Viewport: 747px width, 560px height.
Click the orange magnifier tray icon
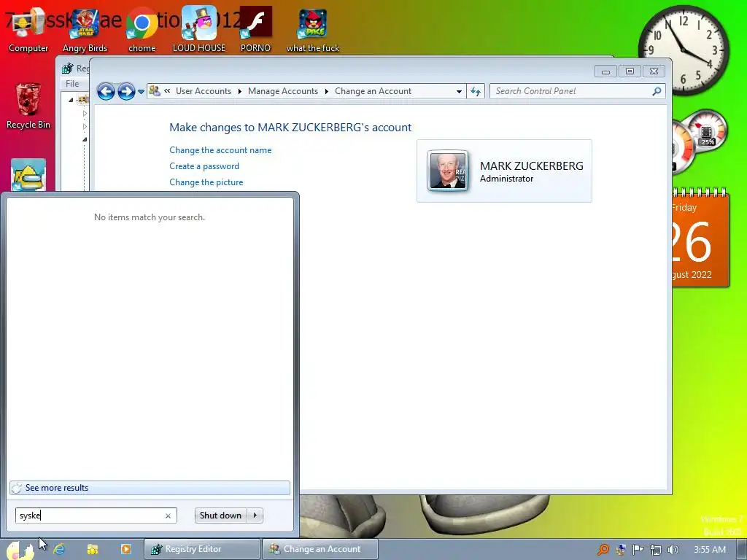pyautogui.click(x=603, y=550)
